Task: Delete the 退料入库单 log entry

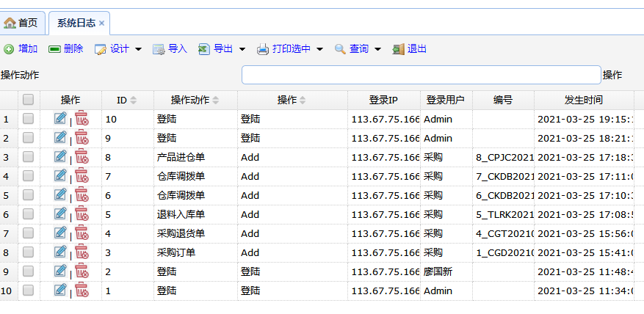Action: click(82, 213)
